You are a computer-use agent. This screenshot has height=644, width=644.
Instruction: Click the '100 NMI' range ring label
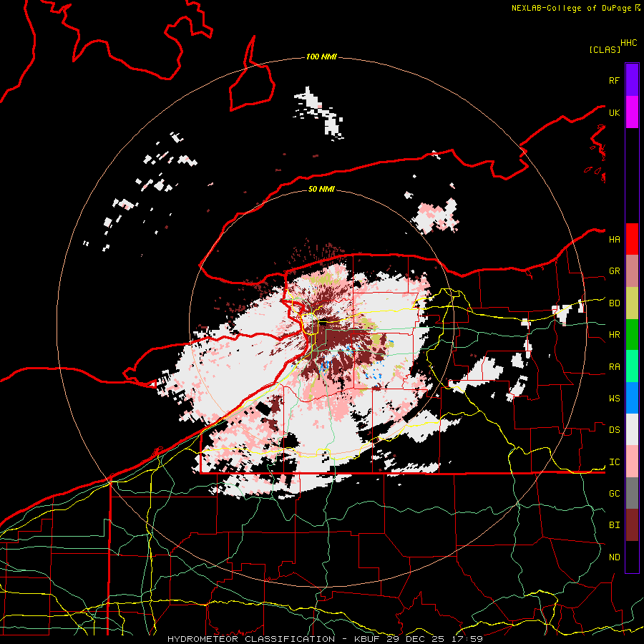[x=321, y=57]
